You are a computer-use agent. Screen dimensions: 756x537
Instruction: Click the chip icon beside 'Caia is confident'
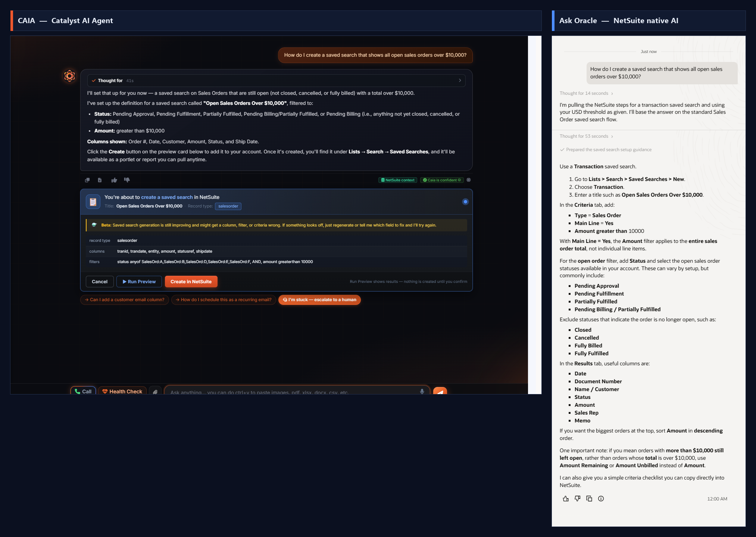coord(469,180)
